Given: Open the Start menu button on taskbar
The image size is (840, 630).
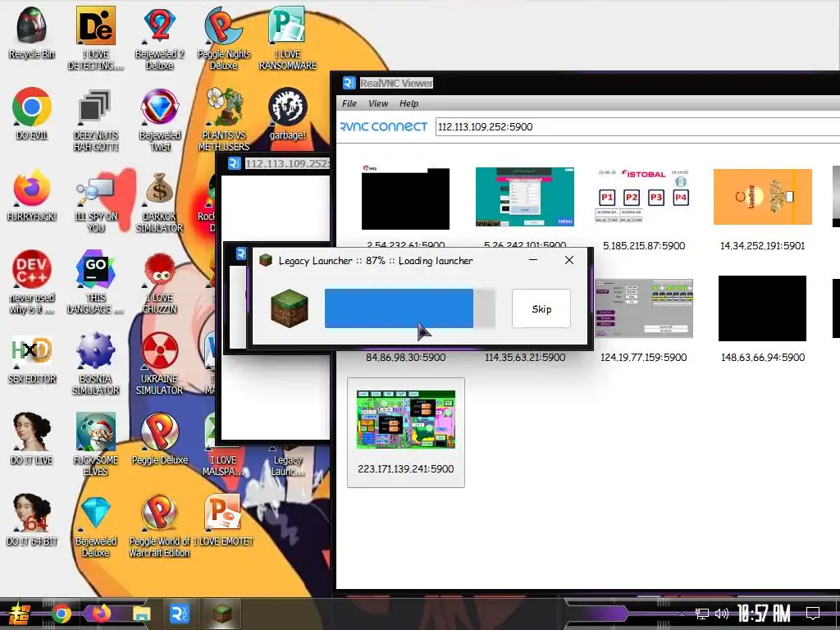Looking at the screenshot, I should click(18, 614).
